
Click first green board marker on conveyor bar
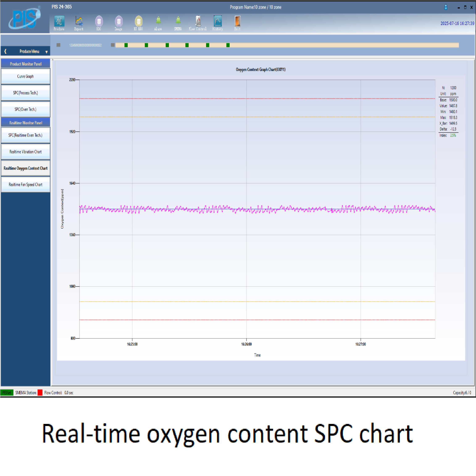tap(126, 45)
